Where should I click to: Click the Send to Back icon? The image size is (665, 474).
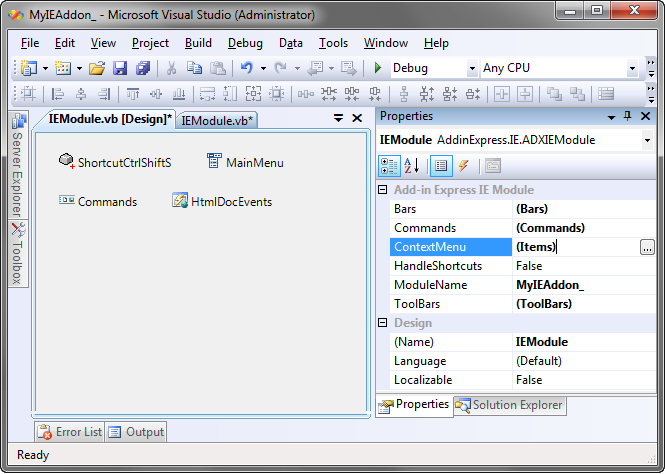tap(577, 94)
